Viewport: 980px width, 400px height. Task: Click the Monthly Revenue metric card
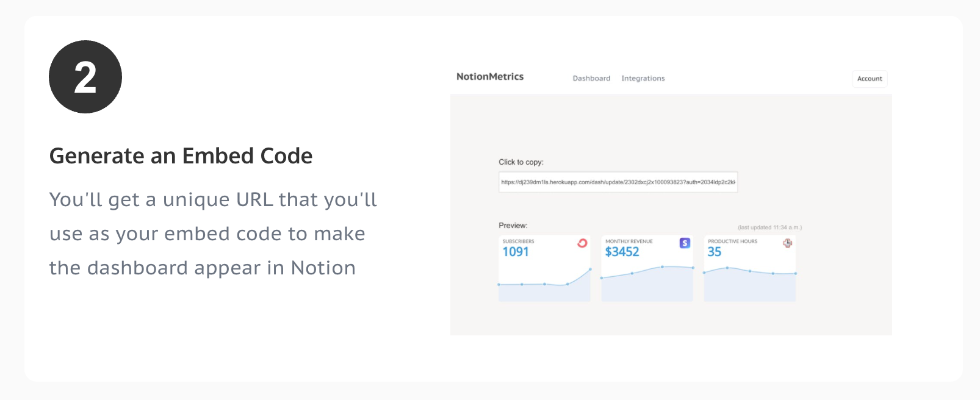point(647,268)
